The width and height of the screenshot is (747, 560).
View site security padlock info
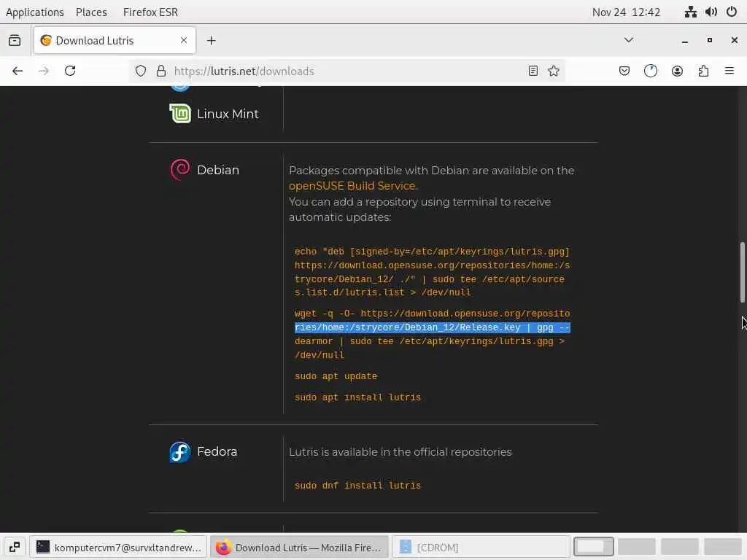pos(161,71)
